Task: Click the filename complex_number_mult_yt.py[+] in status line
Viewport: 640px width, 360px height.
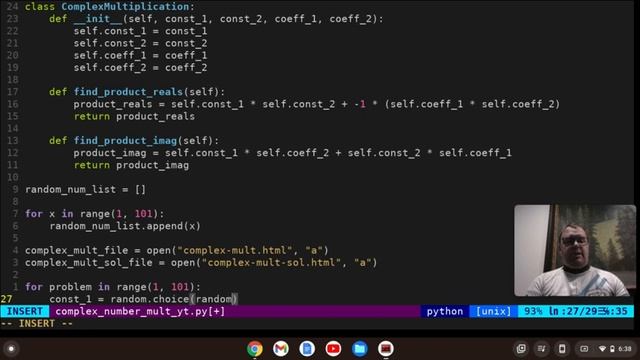Action: [x=140, y=311]
